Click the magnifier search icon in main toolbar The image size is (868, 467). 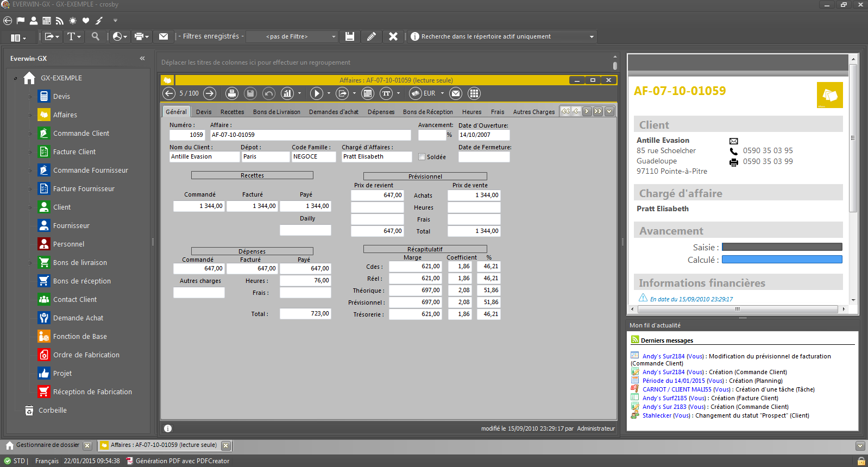pyautogui.click(x=96, y=36)
